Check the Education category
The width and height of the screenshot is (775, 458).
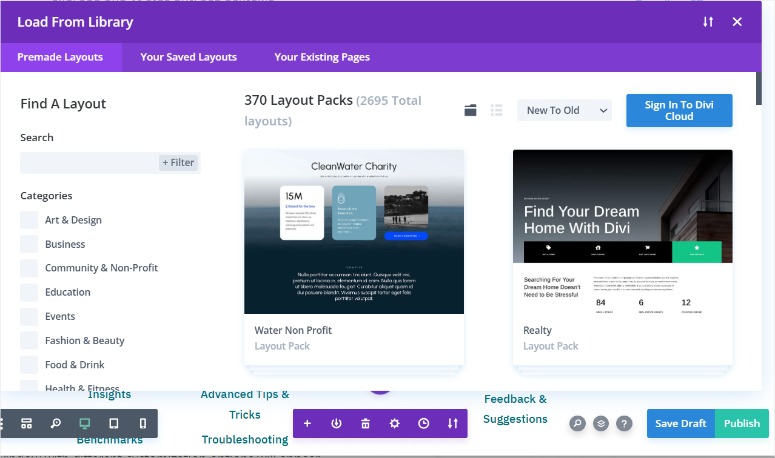pyautogui.click(x=29, y=292)
